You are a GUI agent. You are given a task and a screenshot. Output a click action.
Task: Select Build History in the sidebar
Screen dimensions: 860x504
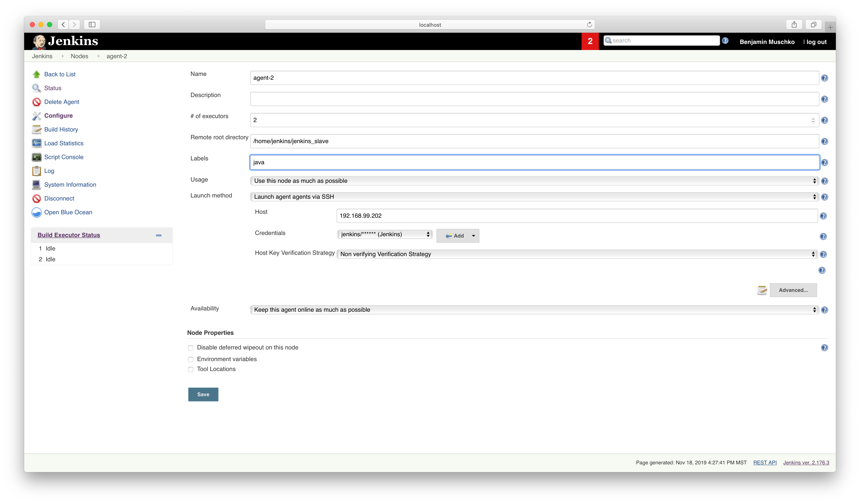(61, 129)
